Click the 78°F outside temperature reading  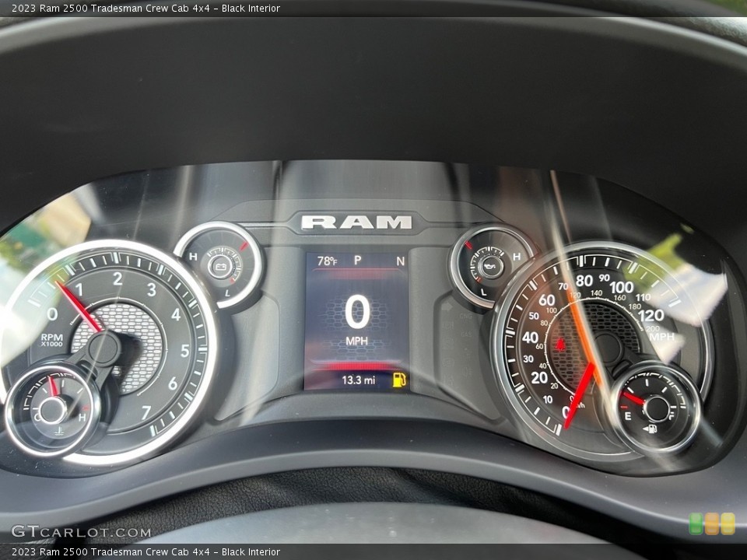327,261
